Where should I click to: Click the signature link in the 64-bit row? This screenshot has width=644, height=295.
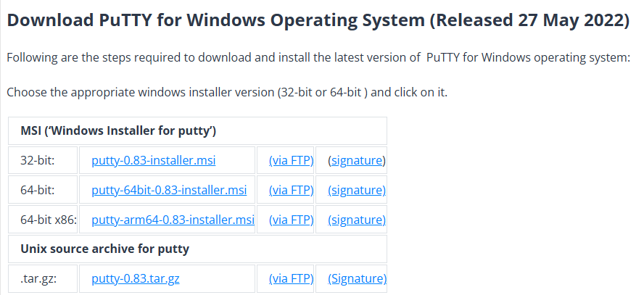coord(357,190)
